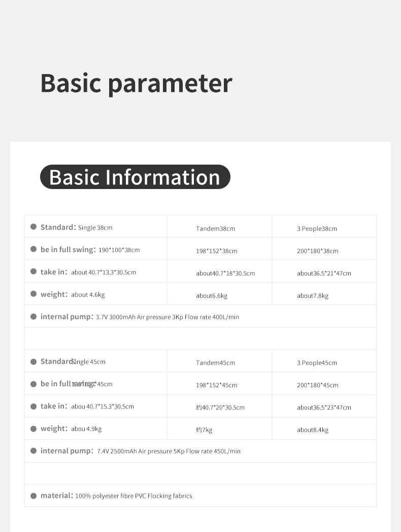Click bullet beside full swing 190*100*38cm
The image size is (401, 532).
(34, 249)
